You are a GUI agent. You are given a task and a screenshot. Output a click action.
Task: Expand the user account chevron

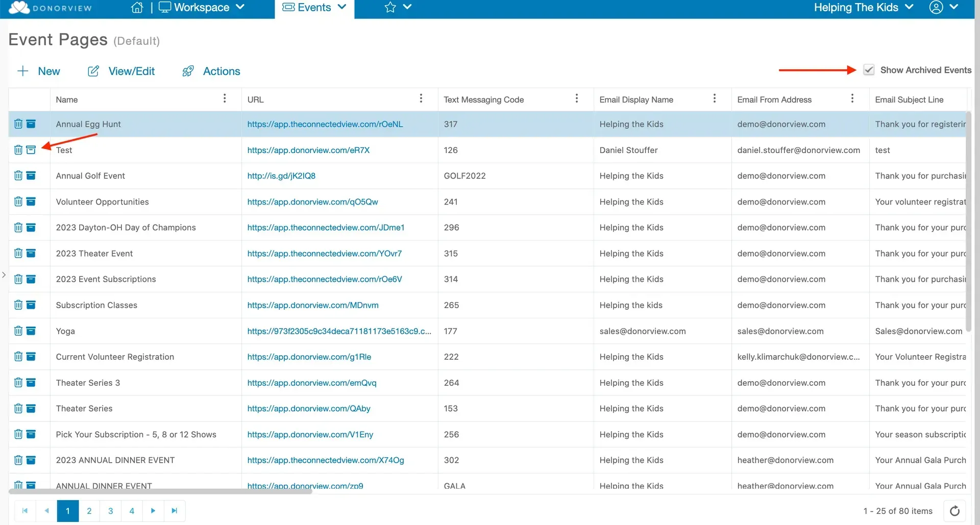(x=953, y=7)
